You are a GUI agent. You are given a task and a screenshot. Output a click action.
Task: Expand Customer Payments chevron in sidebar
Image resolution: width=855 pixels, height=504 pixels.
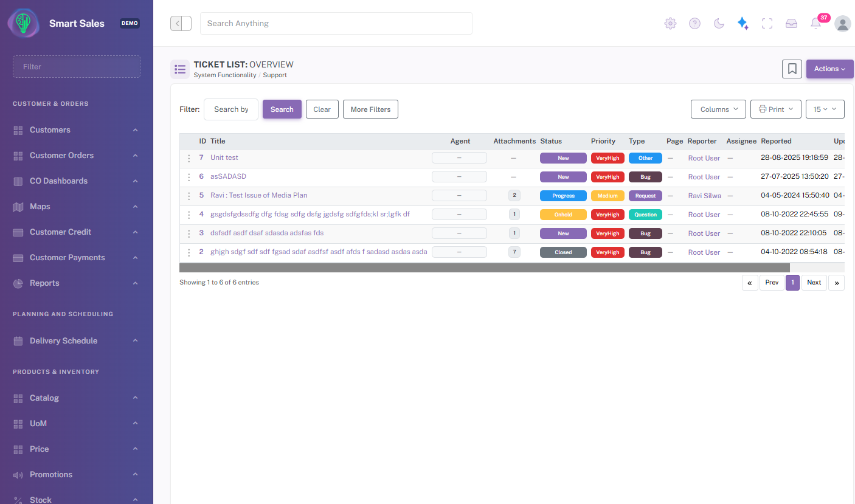click(135, 258)
